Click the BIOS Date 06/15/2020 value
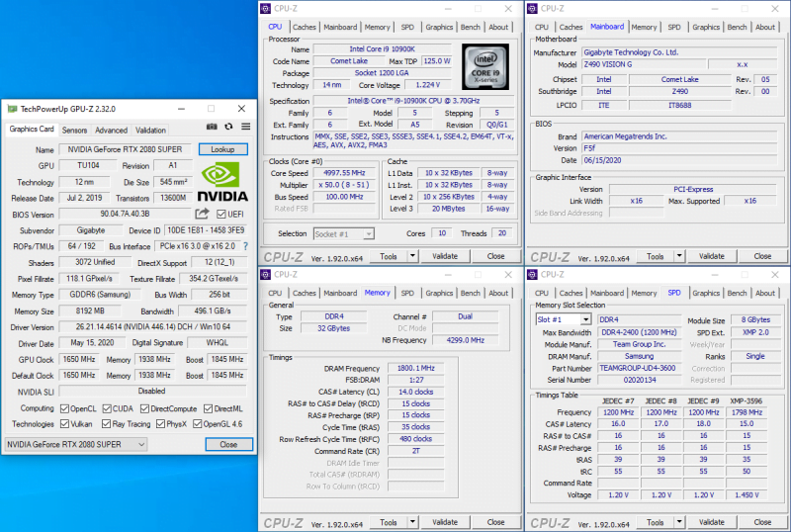Image resolution: width=791 pixels, height=532 pixels. (x=679, y=160)
